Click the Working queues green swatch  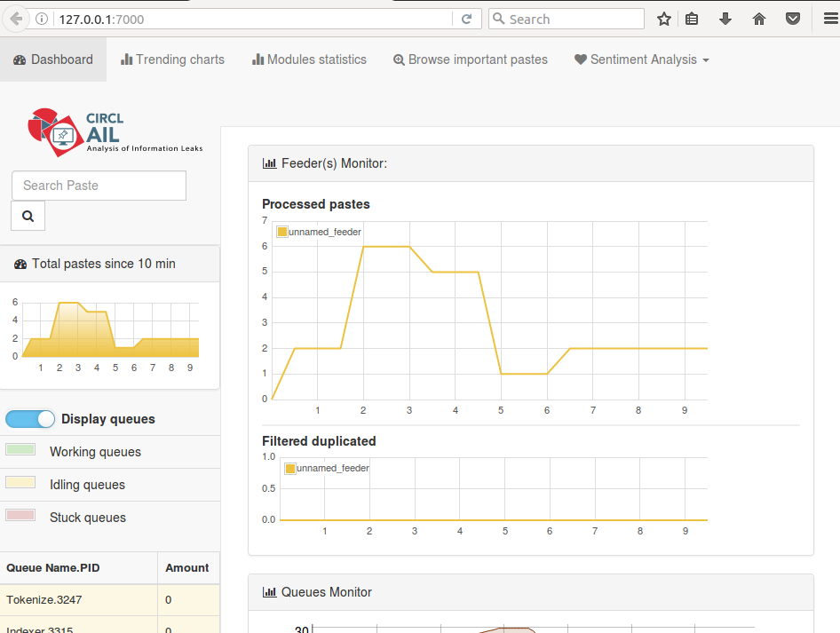pos(20,450)
